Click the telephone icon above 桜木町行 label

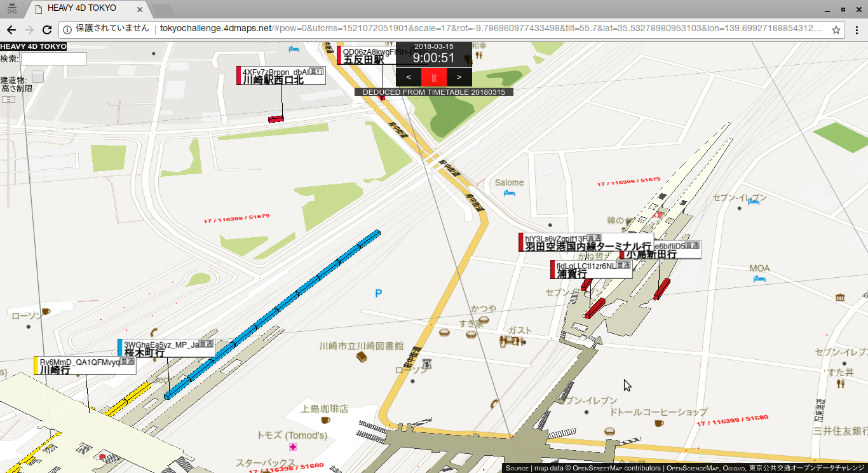coord(154,332)
